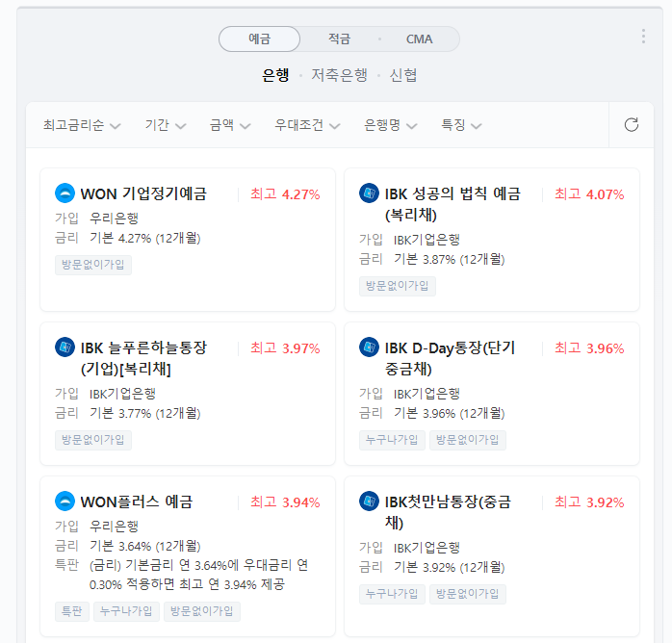Click 누구나가입 tag on WON플러스 예금
This screenshot has width=672, height=643.
(x=126, y=611)
